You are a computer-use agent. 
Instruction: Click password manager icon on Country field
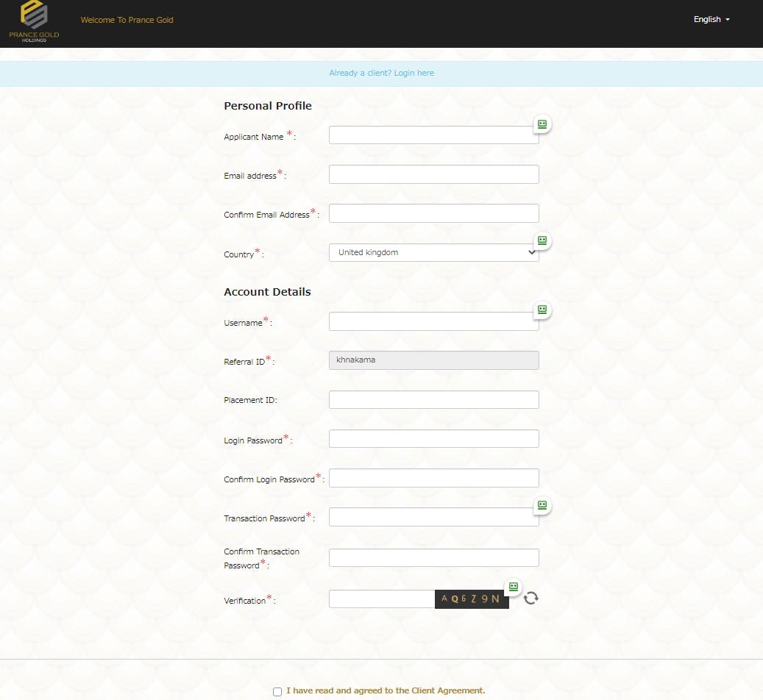tap(542, 241)
